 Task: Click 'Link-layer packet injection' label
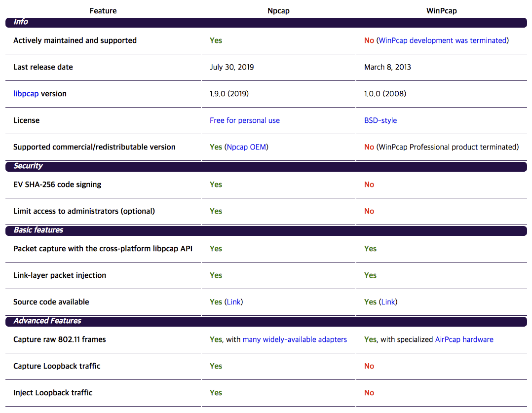pyautogui.click(x=60, y=275)
